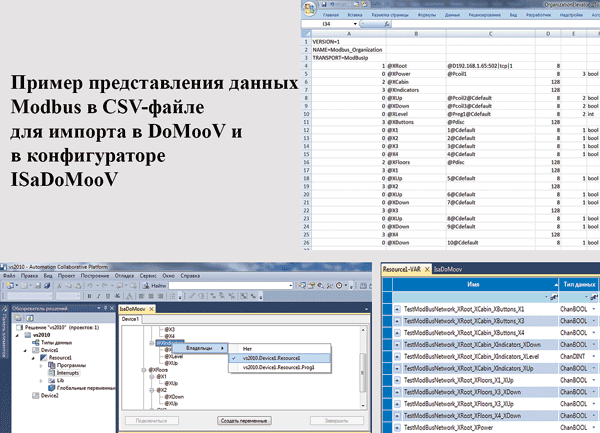Open the Excel Name Box dropdown
Screen dimensions: 600x433
(355, 24)
